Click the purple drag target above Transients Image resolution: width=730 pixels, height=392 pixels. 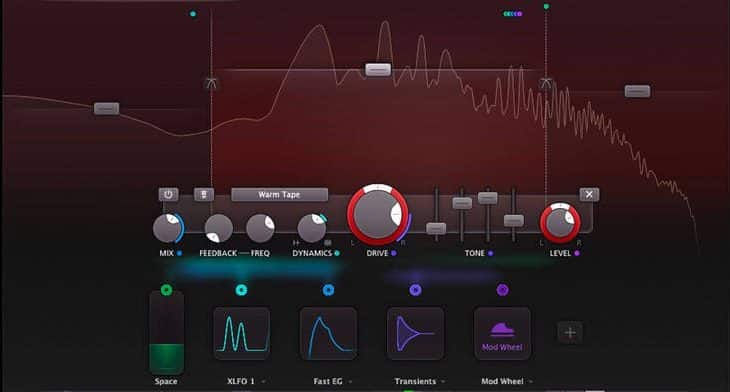415,290
